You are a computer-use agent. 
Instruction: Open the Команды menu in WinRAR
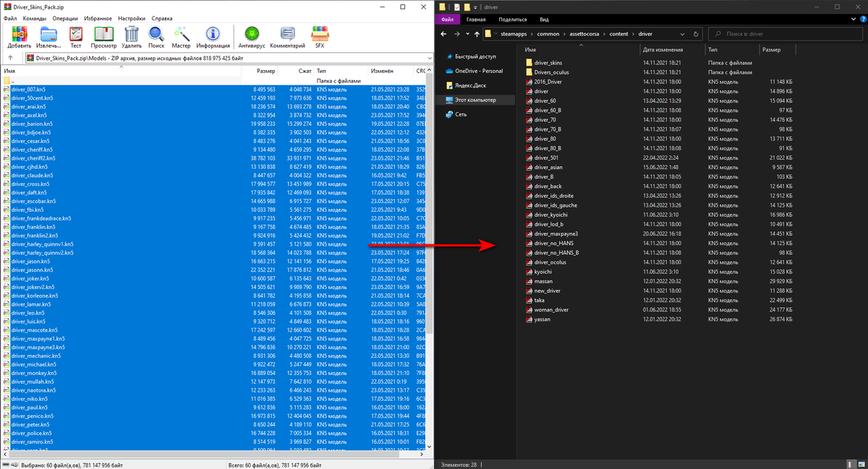35,17
